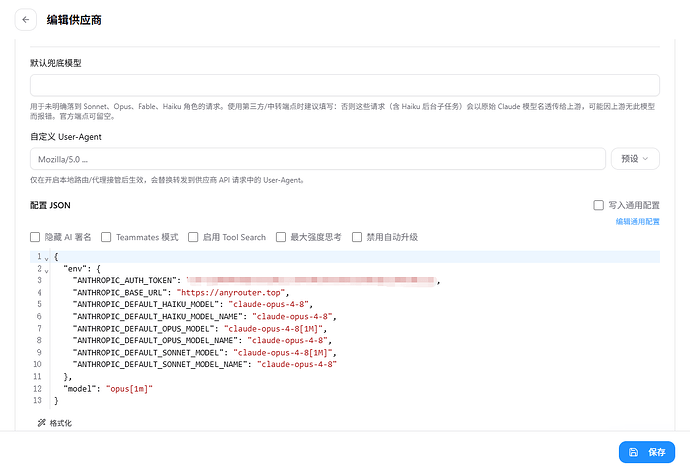Click line number 13 in the editor

(x=37, y=400)
